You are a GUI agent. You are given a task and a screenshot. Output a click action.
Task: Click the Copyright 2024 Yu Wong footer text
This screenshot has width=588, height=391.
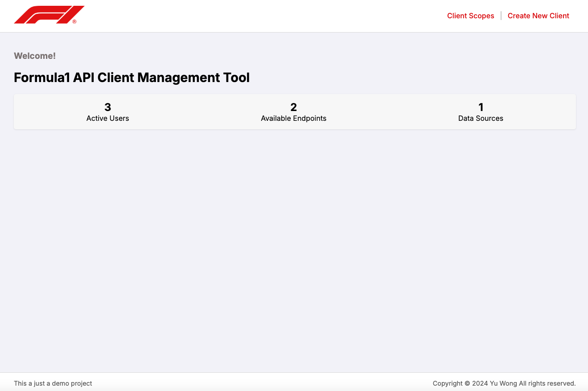coord(504,383)
